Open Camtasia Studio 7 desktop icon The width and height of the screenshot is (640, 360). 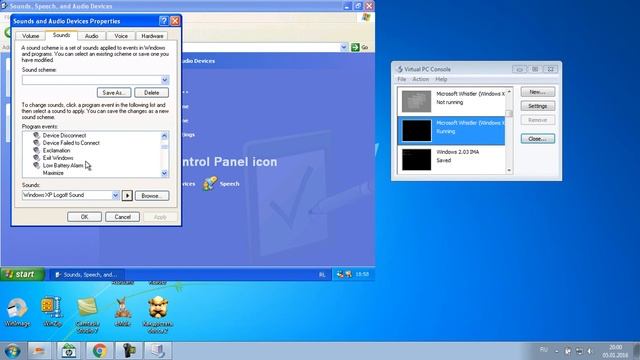point(87,315)
